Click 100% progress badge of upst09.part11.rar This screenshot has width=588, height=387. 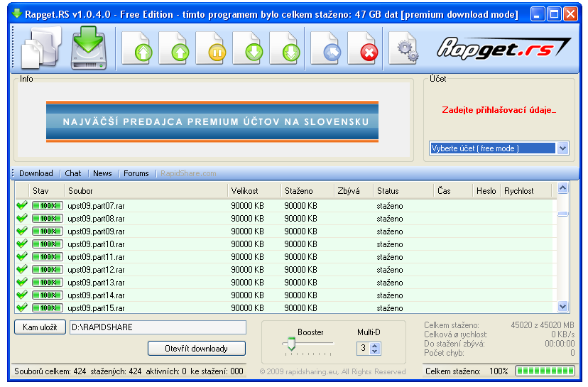pyautogui.click(x=48, y=257)
